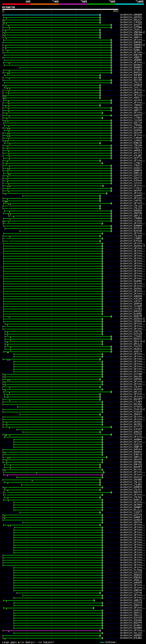Select the UniRef100_P19109-2 entry

click(x=132, y=409)
